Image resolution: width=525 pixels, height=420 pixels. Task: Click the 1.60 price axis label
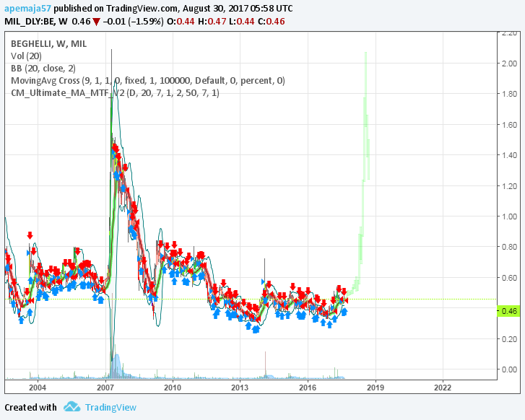click(x=509, y=125)
